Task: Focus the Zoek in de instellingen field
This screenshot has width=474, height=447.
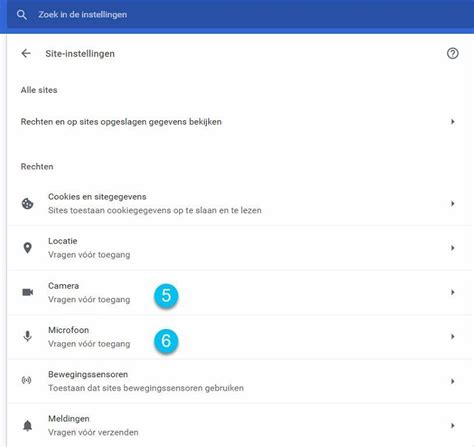Action: pyautogui.click(x=240, y=15)
